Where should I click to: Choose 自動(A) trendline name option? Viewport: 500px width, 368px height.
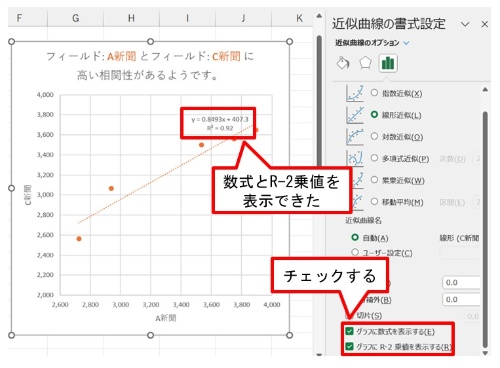coord(355,237)
